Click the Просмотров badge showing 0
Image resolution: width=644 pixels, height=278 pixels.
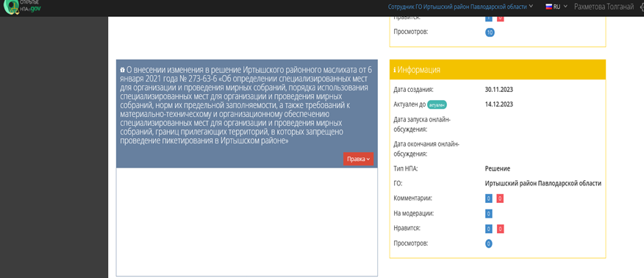[489, 243]
